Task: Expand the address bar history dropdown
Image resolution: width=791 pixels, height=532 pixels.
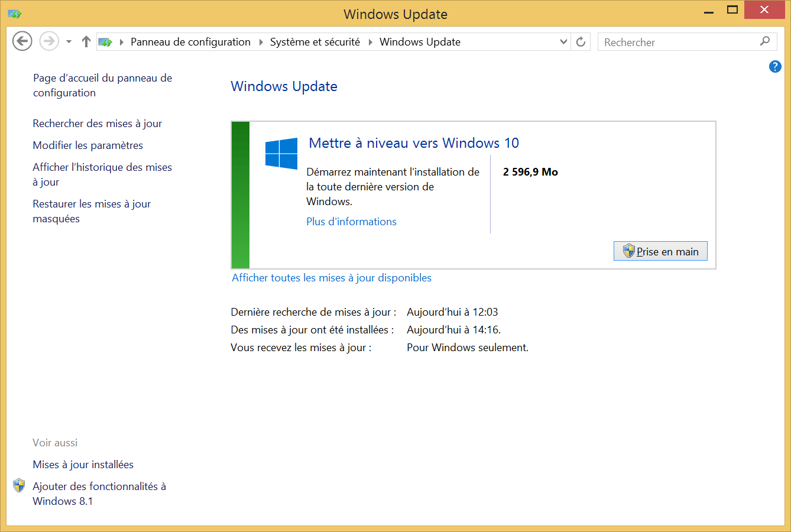Action: click(x=563, y=42)
